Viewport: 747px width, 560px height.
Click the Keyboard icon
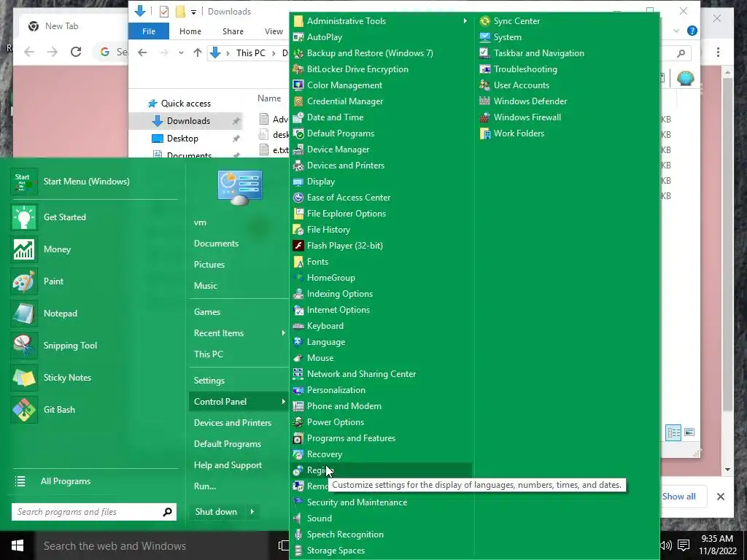click(298, 326)
